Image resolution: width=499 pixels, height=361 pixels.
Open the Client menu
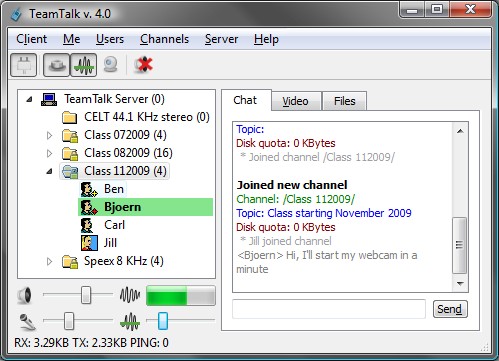pyautogui.click(x=32, y=39)
